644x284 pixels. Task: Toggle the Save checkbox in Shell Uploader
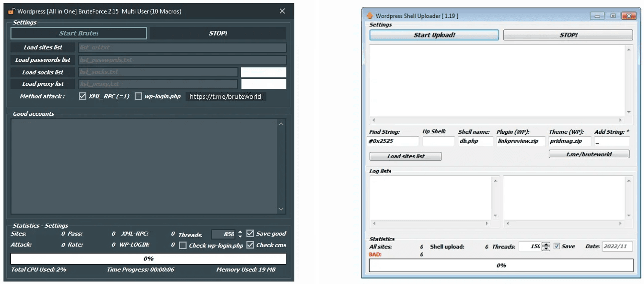tap(557, 246)
